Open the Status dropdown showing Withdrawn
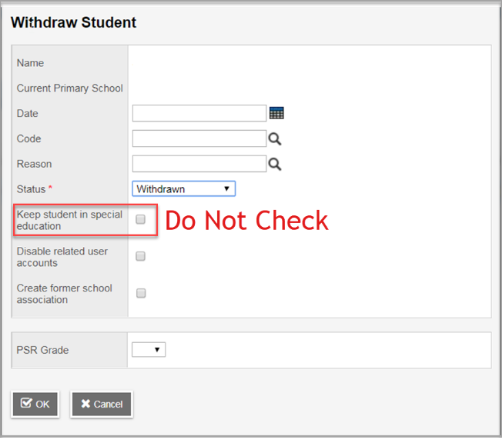The width and height of the screenshot is (502, 438). pos(184,189)
